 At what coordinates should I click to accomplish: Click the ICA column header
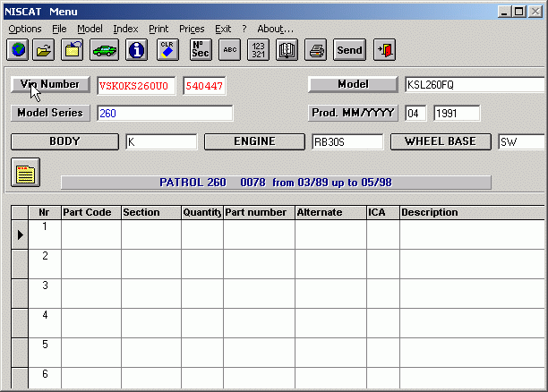coord(383,212)
